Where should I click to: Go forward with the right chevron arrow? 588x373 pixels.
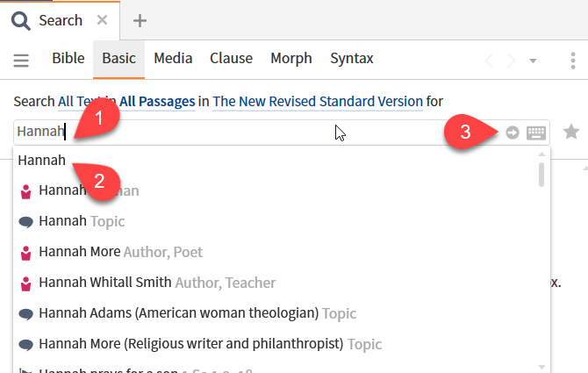511,61
